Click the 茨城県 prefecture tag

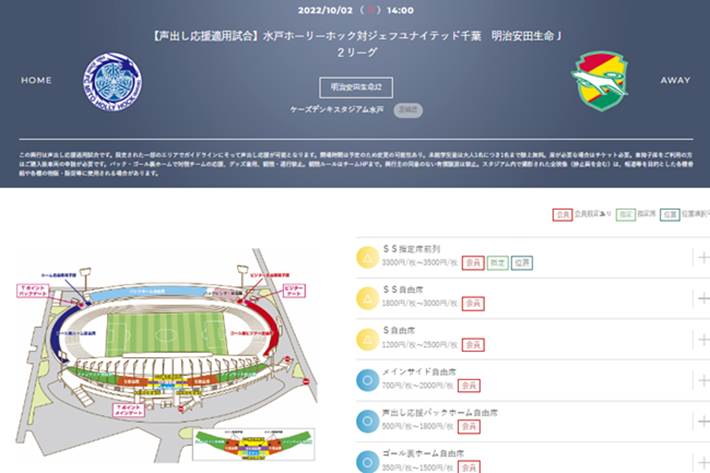click(x=408, y=110)
